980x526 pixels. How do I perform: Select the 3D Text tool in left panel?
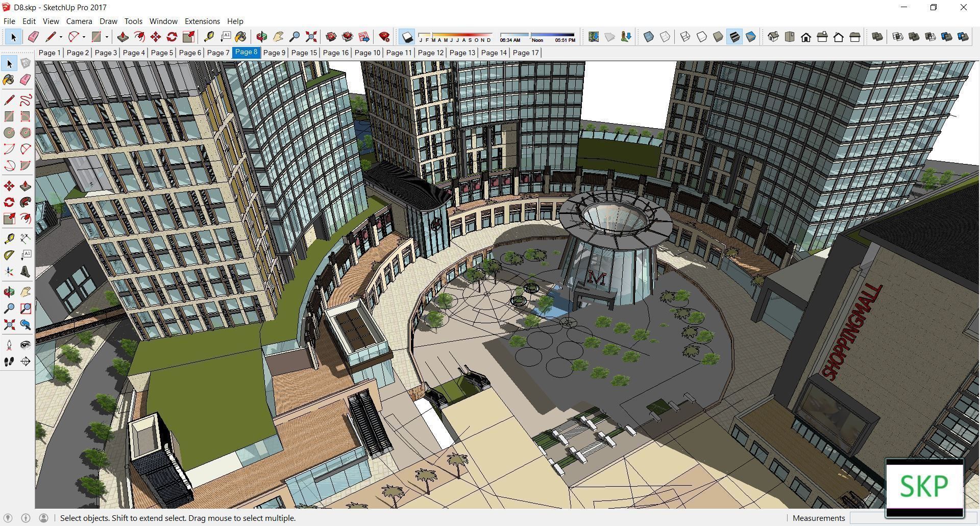pos(26,271)
